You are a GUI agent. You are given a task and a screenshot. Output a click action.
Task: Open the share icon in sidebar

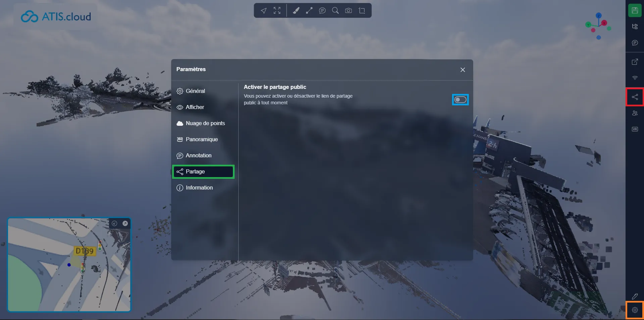click(635, 97)
